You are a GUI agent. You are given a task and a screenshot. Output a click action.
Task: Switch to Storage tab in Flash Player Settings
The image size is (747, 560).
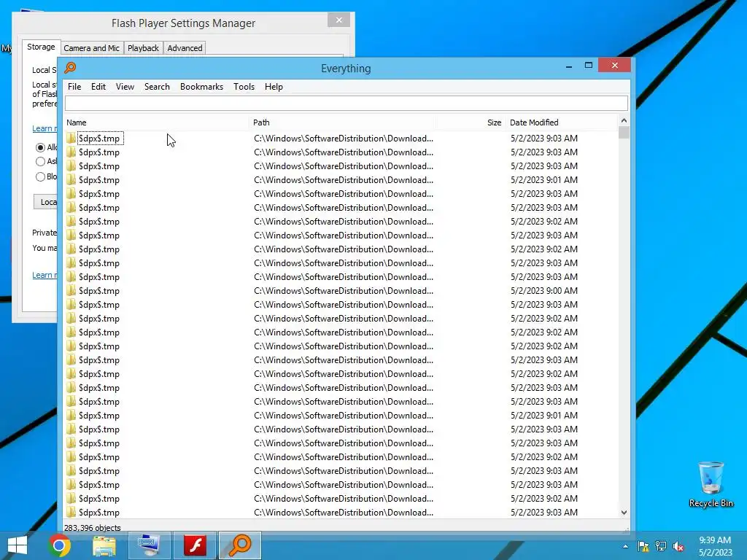tap(41, 47)
